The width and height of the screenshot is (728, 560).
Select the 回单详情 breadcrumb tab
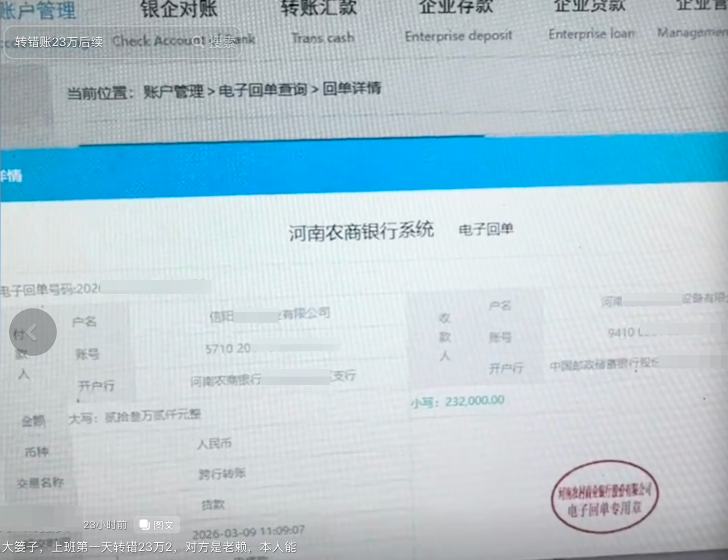[351, 89]
